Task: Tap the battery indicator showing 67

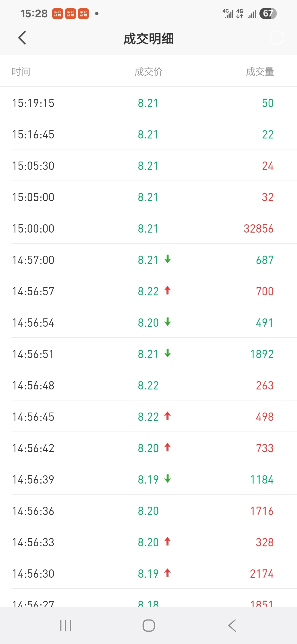Action: (x=268, y=13)
